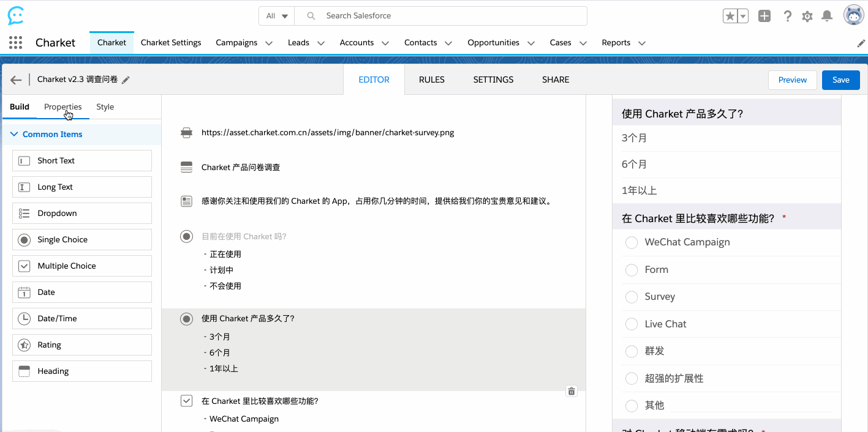The width and height of the screenshot is (868, 432).
Task: Open the notifications bell
Action: click(x=827, y=17)
